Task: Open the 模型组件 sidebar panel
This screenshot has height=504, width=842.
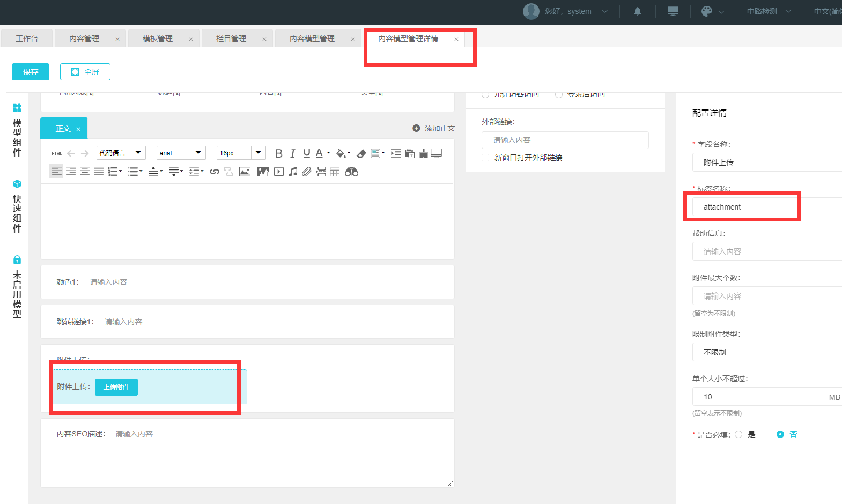Action: click(17, 130)
